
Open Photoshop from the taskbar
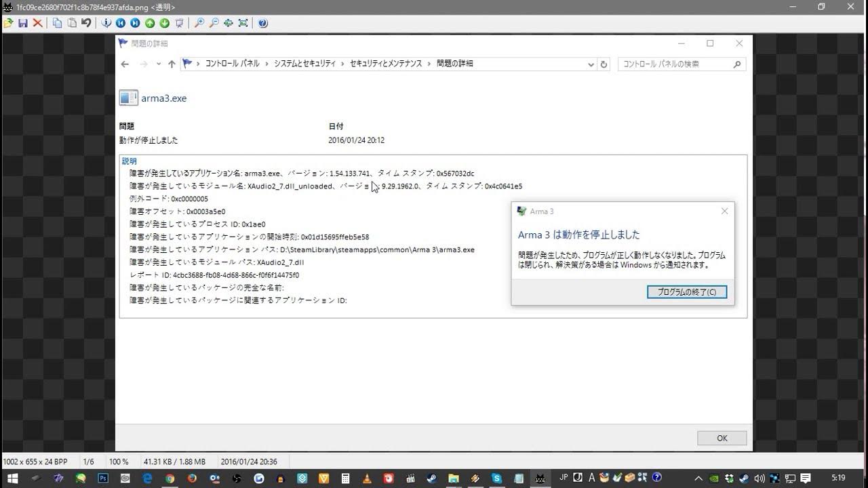[103, 479]
